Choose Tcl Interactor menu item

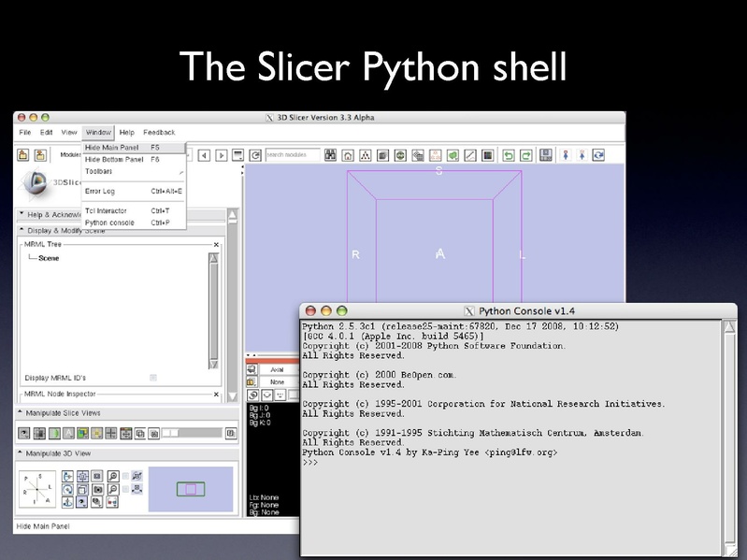tap(134, 211)
